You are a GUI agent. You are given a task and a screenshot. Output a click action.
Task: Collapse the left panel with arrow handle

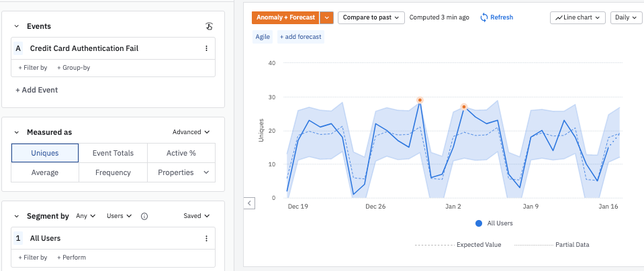pos(249,203)
